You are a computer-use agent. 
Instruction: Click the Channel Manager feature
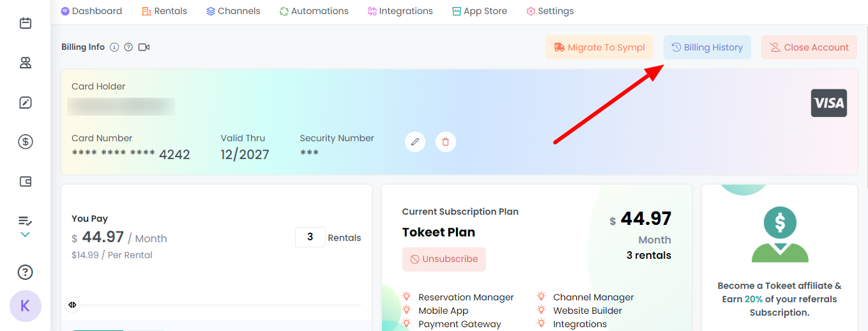593,297
